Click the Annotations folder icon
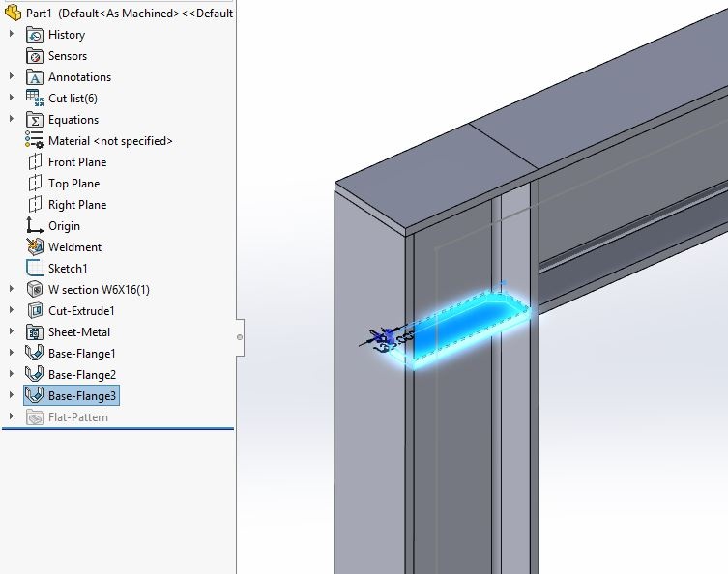This screenshot has height=574, width=728. (35, 77)
